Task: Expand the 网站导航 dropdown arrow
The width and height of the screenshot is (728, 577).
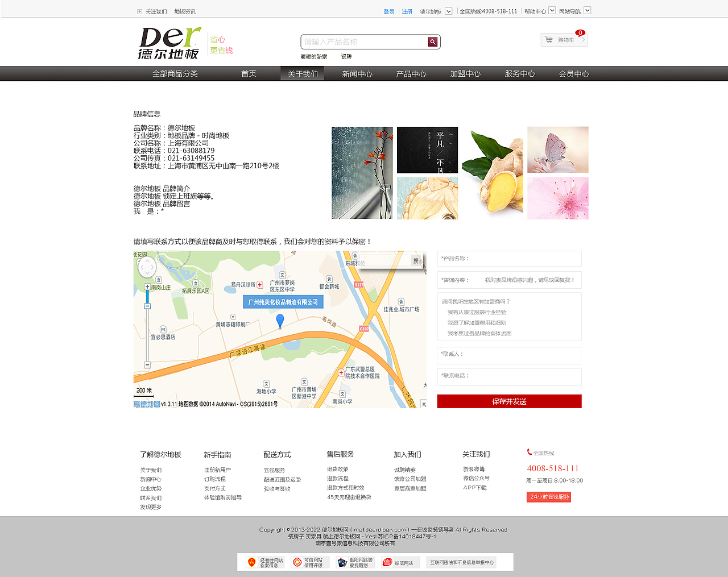Action: [x=588, y=10]
